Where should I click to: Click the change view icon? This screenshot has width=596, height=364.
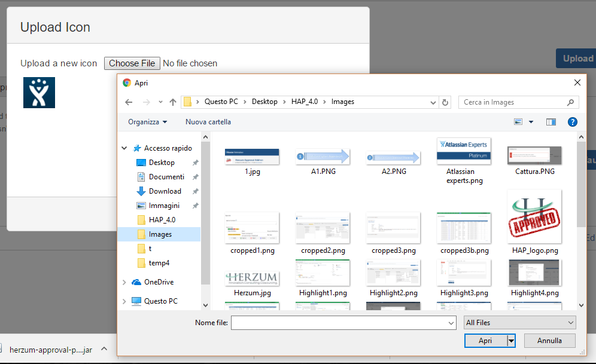pyautogui.click(x=519, y=122)
